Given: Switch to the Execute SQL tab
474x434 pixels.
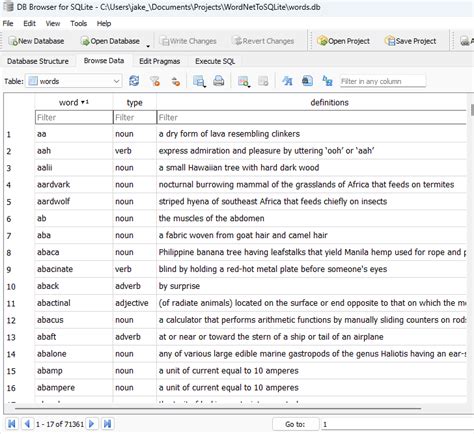Looking at the screenshot, I should pos(215,61).
